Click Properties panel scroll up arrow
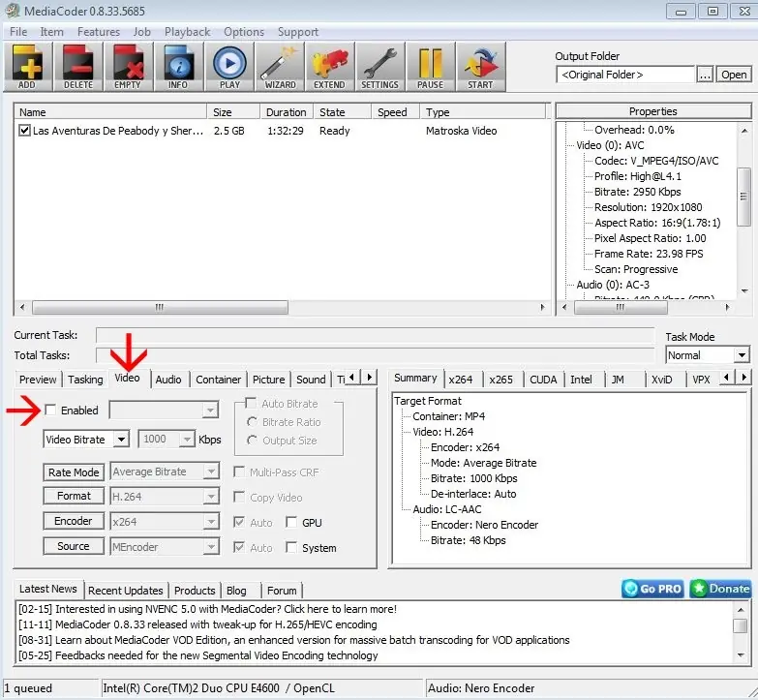The height and width of the screenshot is (700, 758). [x=744, y=131]
